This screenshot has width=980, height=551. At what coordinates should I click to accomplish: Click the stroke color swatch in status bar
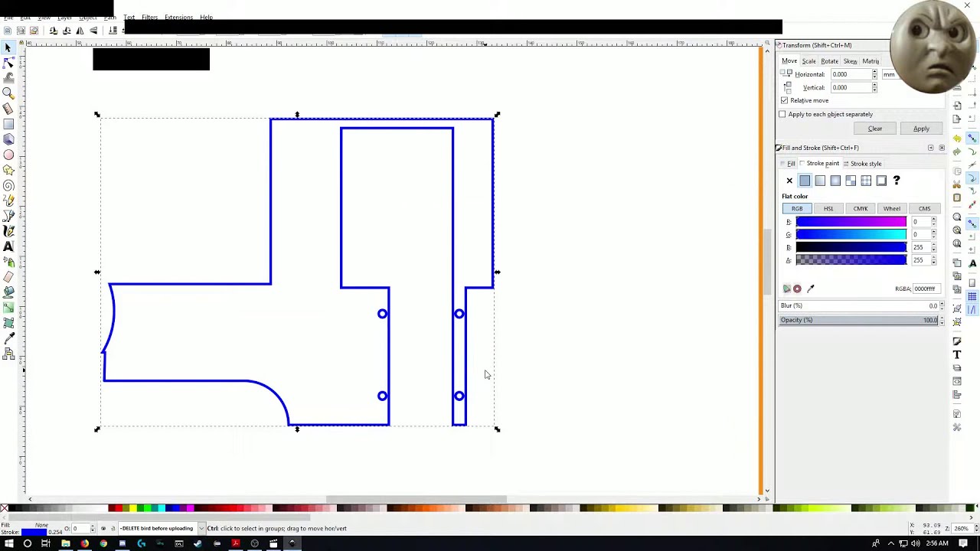(33, 532)
